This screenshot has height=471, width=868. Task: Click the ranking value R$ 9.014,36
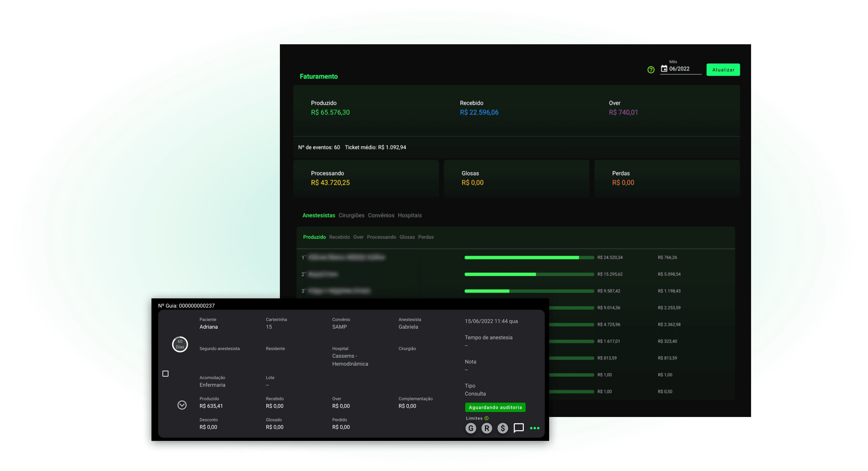point(608,308)
